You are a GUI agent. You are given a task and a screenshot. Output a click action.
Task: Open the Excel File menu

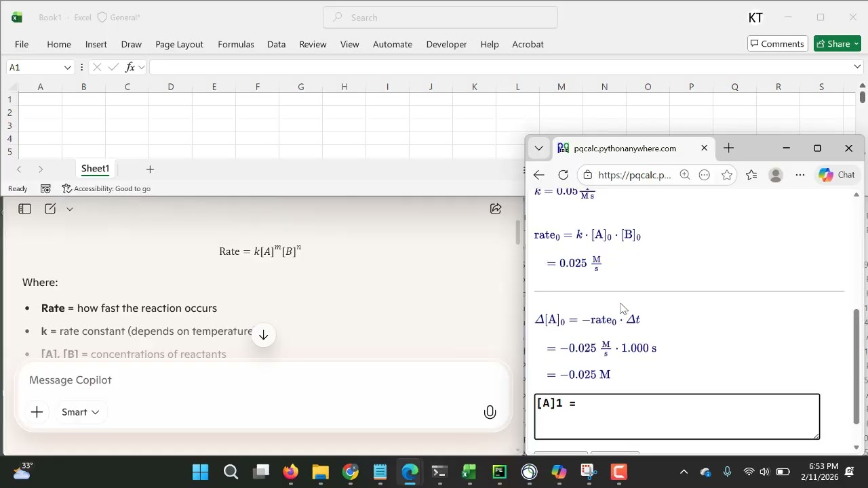tap(22, 44)
